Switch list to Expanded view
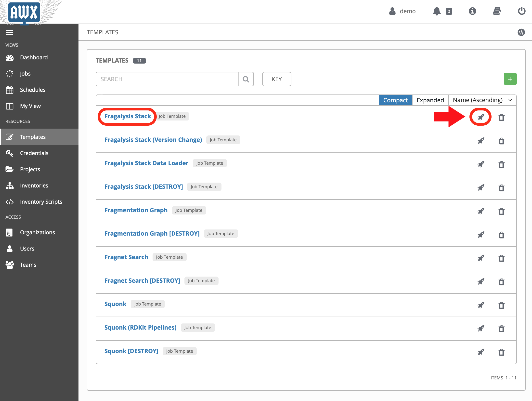Image resolution: width=532 pixels, height=401 pixels. 430,100
